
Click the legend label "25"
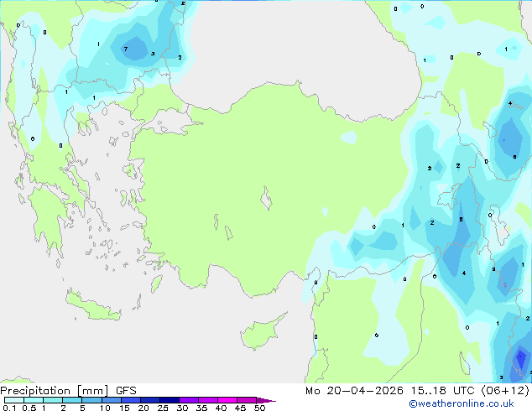pos(163,408)
